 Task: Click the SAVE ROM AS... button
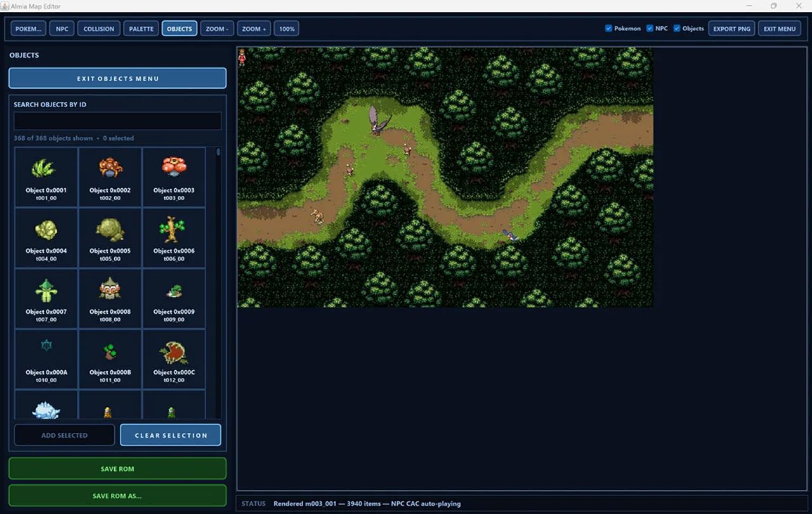click(x=117, y=496)
